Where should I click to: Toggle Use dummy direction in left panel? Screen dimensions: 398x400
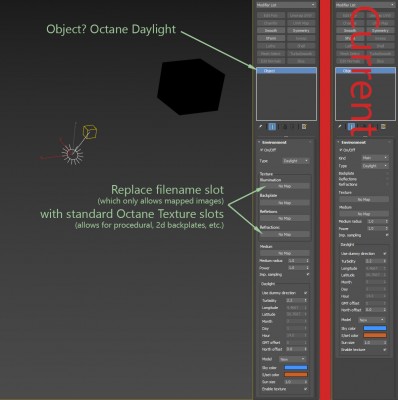point(305,293)
